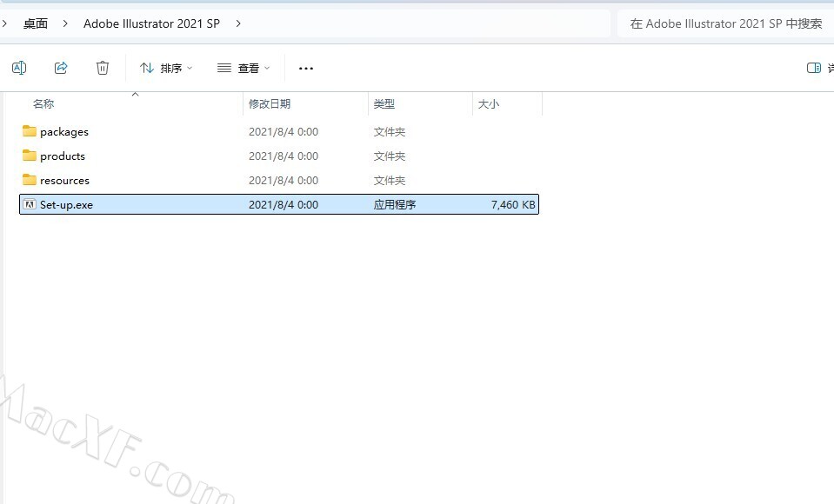The width and height of the screenshot is (834, 504).
Task: Select the Set-up.exe file name
Action: point(66,205)
